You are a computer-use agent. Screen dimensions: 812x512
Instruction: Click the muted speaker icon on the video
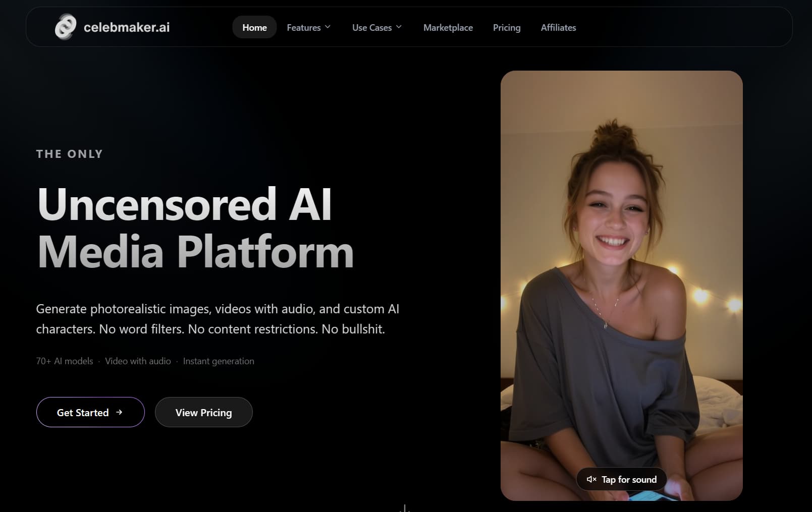tap(591, 479)
